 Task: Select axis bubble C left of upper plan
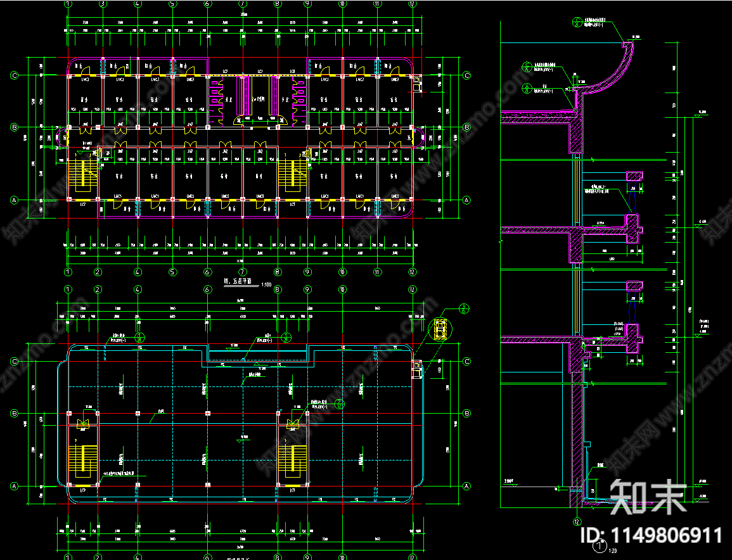coord(15,75)
